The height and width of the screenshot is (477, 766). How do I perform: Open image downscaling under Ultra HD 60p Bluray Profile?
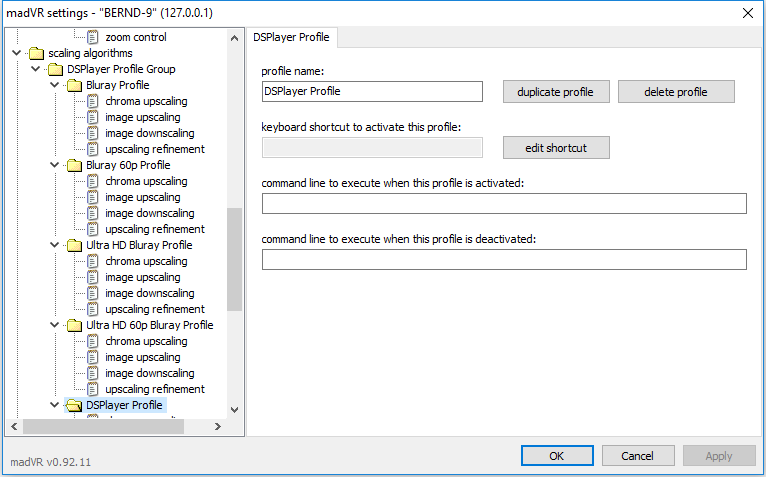[x=150, y=373]
